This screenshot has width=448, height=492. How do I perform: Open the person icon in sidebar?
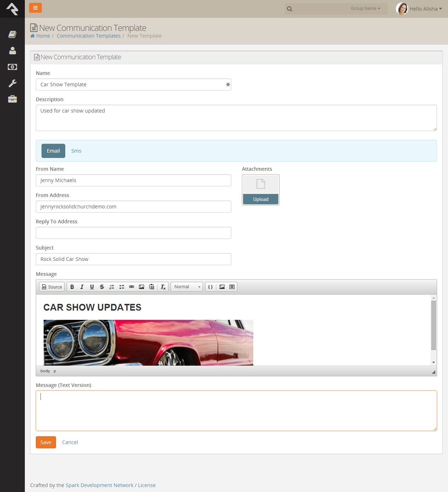12,51
